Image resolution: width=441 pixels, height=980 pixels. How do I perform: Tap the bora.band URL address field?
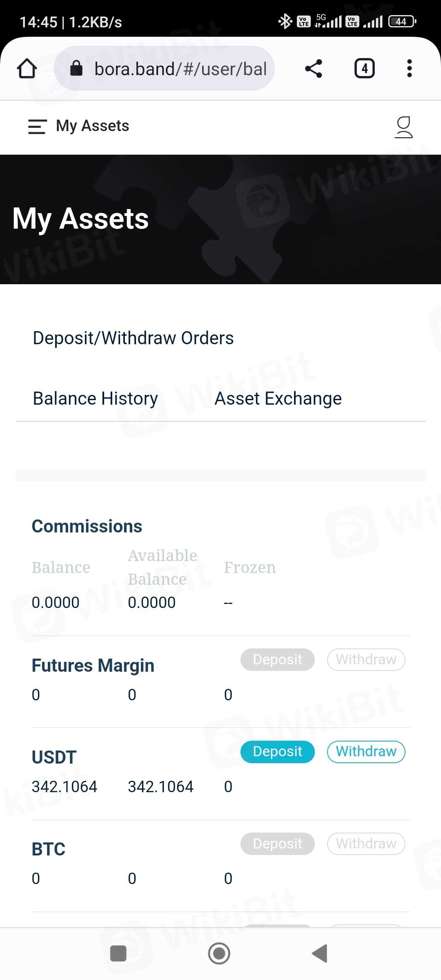click(x=180, y=68)
